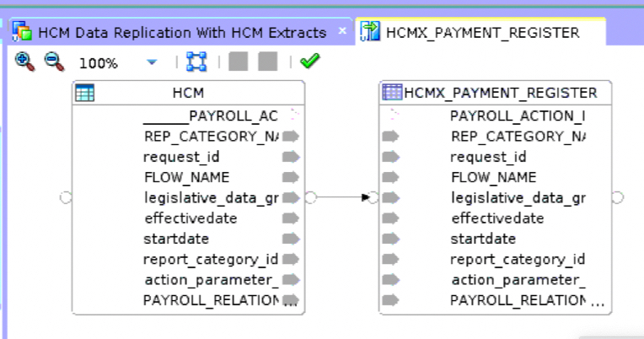Select legislative_data_gr attribute in HCM
Image resolution: width=644 pixels, height=339 pixels.
(211, 198)
